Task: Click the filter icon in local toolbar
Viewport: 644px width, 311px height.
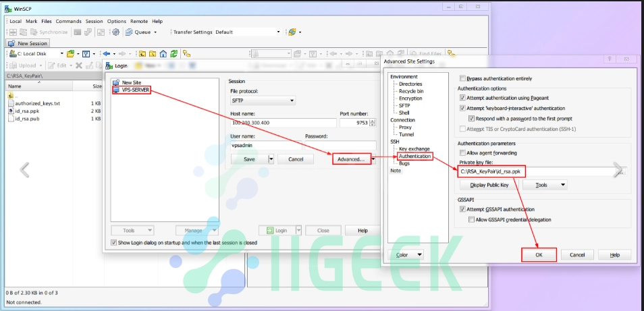Action: (86, 54)
